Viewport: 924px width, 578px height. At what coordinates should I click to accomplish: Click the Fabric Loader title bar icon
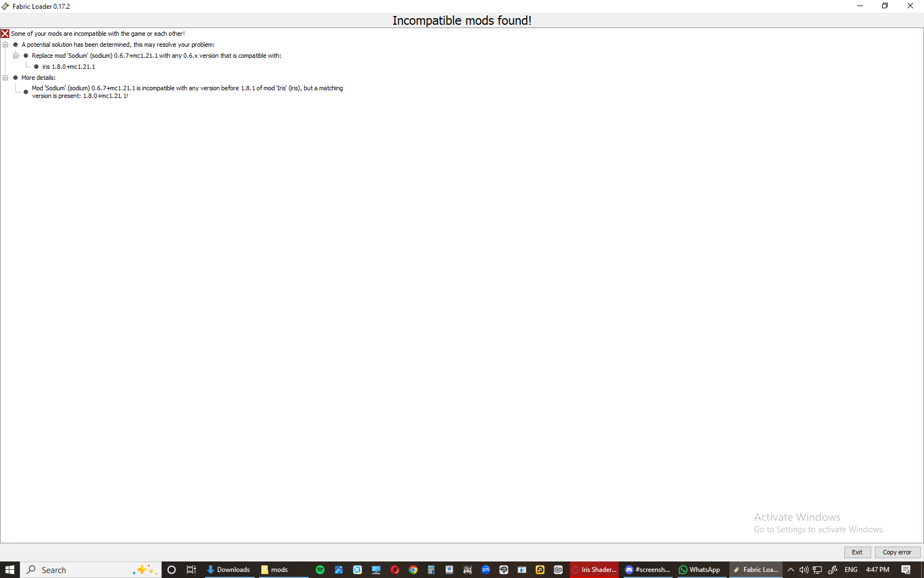click(x=5, y=6)
